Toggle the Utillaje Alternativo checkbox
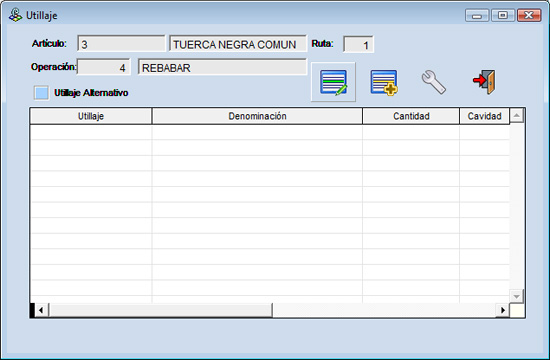The width and height of the screenshot is (550, 360). coord(41,93)
